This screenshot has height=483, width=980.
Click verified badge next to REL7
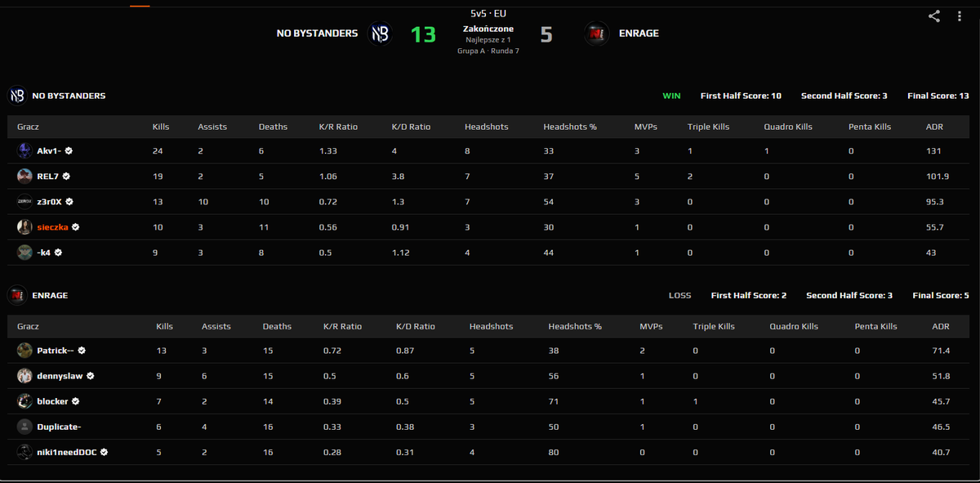[66, 176]
